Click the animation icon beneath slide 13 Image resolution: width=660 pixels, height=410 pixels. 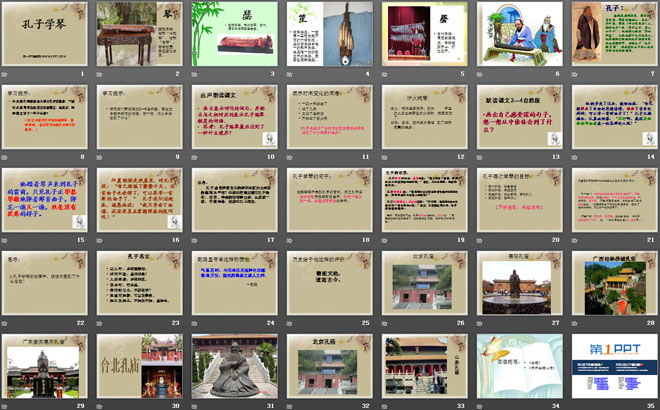(x=480, y=157)
